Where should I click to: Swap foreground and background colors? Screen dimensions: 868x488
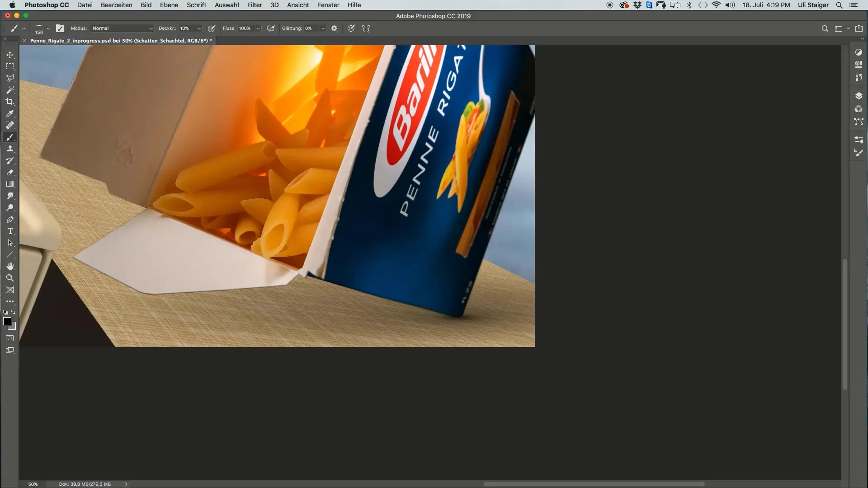click(14, 312)
